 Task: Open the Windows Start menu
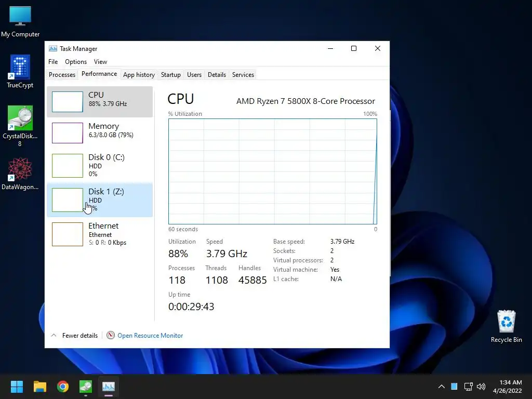17,387
